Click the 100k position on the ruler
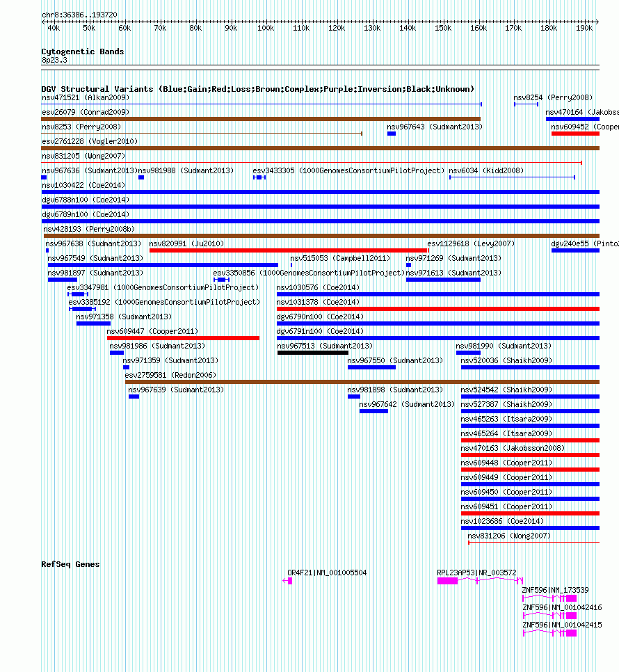This screenshot has width=619, height=672. (x=266, y=28)
